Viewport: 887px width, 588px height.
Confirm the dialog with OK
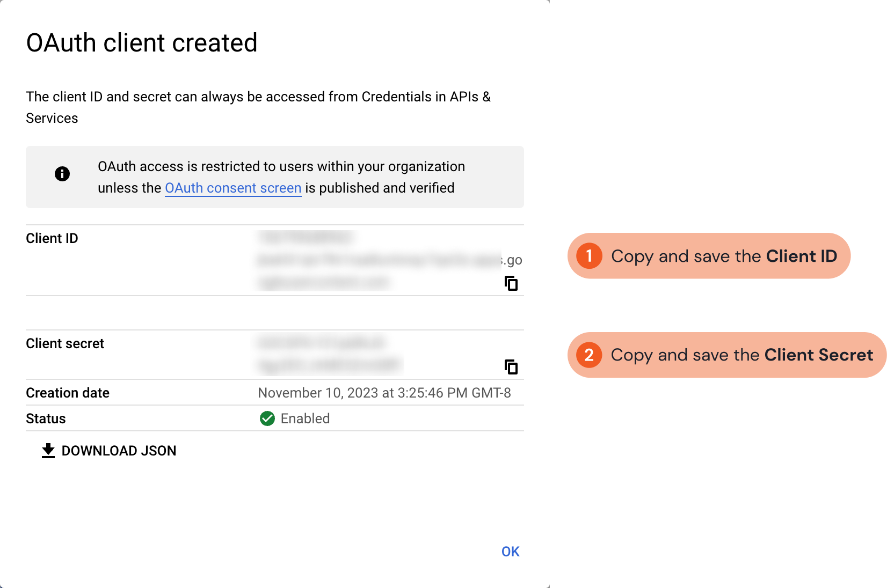[510, 552]
